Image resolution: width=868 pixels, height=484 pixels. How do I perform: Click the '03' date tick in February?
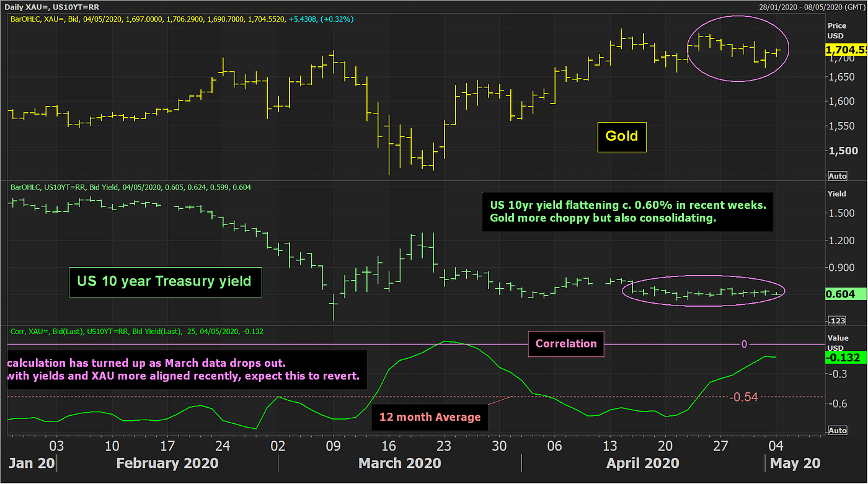[x=56, y=446]
